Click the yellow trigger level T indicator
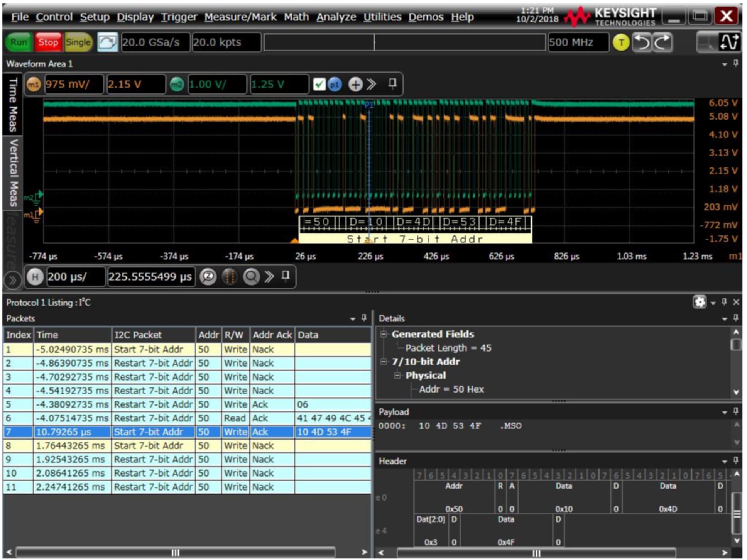This screenshot has width=747, height=560. pos(622,42)
